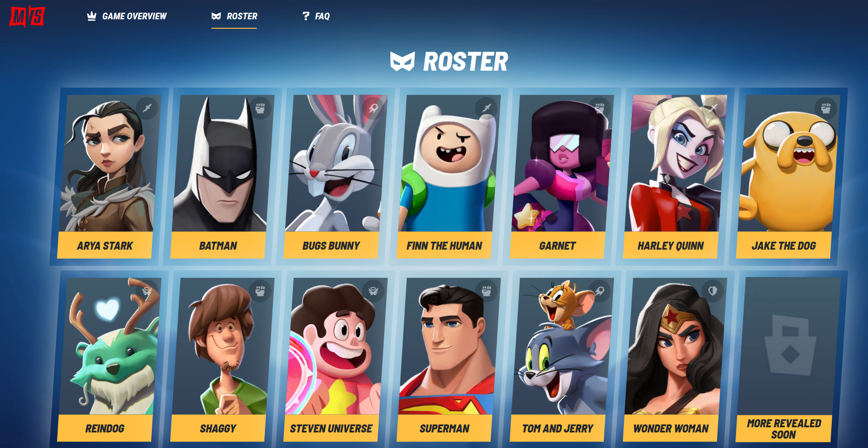
Task: Go to the FAQ page
Action: 316,16
